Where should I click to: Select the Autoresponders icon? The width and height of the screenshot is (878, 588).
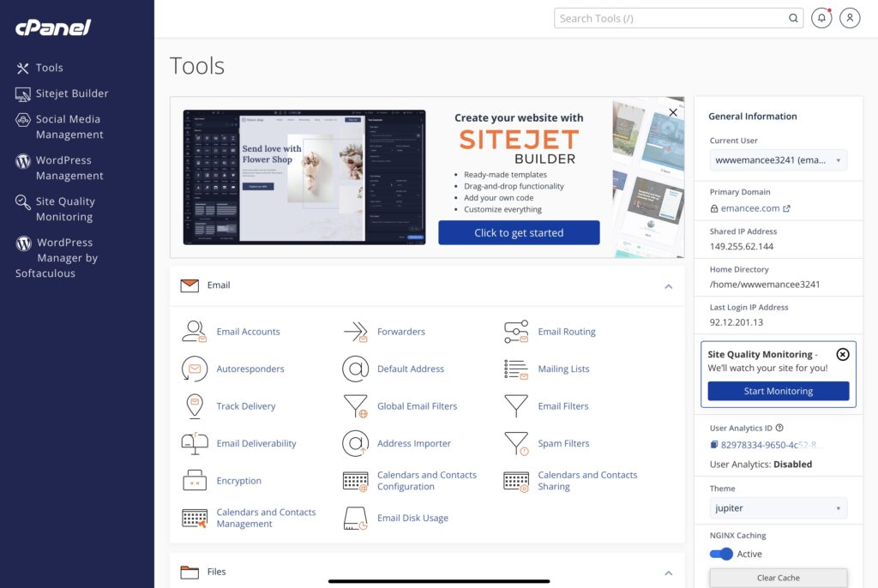coord(195,369)
